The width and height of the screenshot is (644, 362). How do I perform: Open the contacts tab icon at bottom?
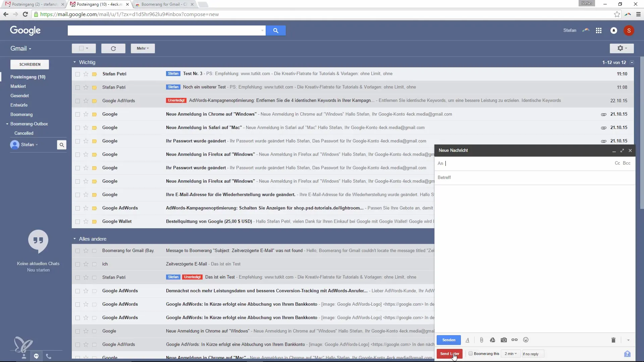(x=24, y=356)
